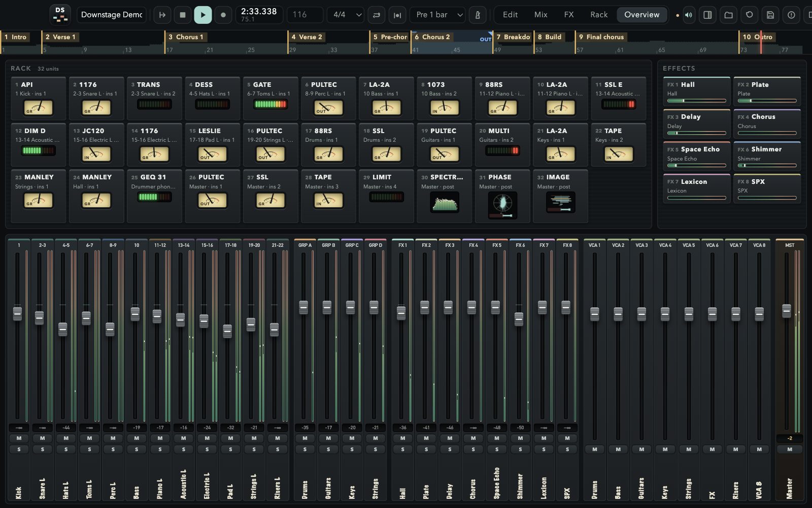Click the info alert icon
The image size is (812, 508).
pos(791,15)
